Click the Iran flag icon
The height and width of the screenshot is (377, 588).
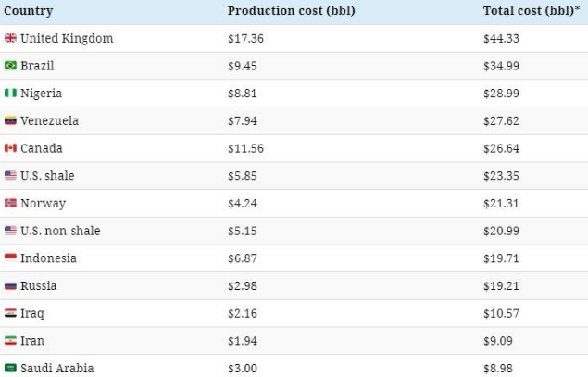(10, 341)
